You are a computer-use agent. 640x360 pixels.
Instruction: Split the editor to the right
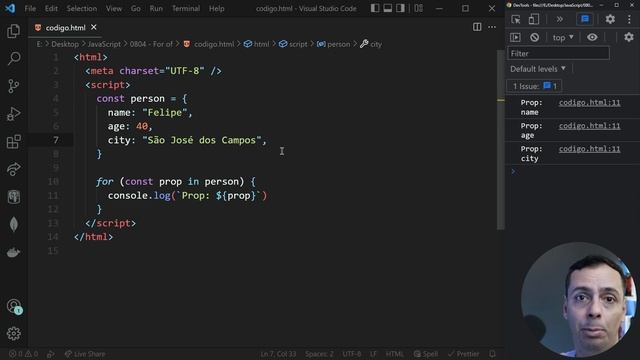click(x=477, y=27)
